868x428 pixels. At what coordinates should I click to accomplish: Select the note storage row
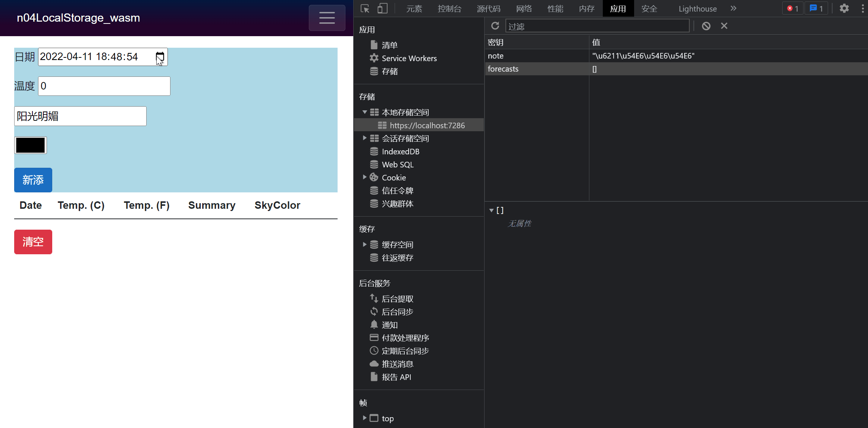[x=676, y=56]
